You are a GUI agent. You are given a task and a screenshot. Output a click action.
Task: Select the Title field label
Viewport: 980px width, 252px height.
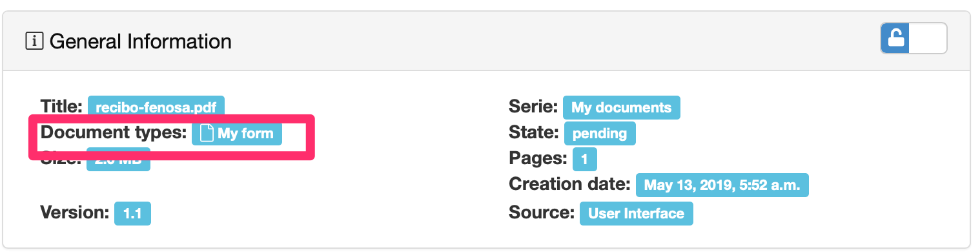[61, 106]
